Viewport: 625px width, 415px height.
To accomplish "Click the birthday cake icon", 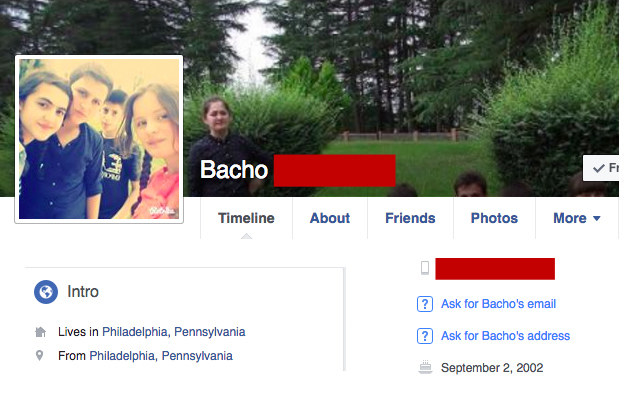I will pos(425,367).
